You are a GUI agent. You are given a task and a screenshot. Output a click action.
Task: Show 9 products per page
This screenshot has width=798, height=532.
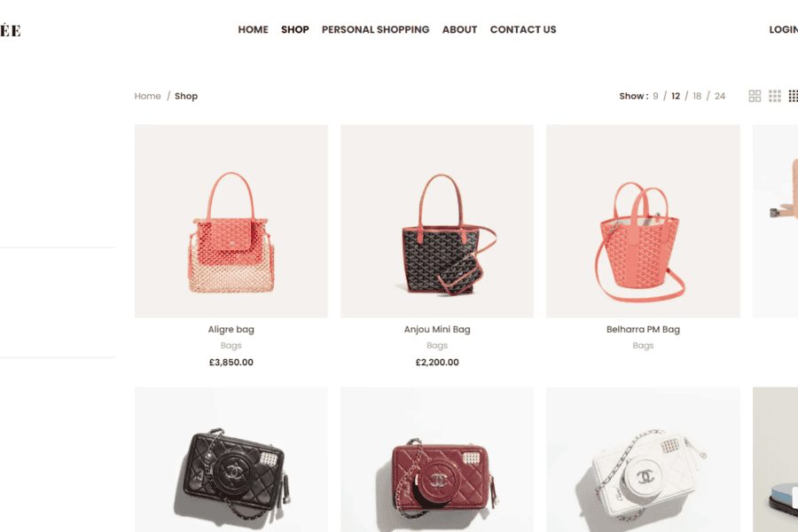click(x=655, y=96)
